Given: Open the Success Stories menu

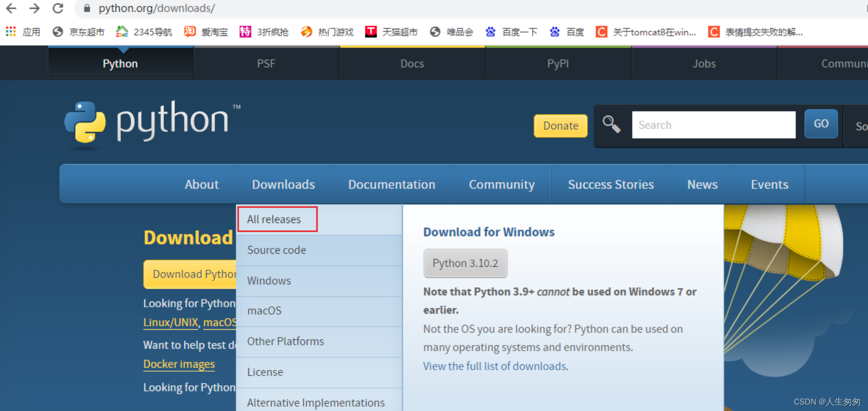Looking at the screenshot, I should coord(611,185).
